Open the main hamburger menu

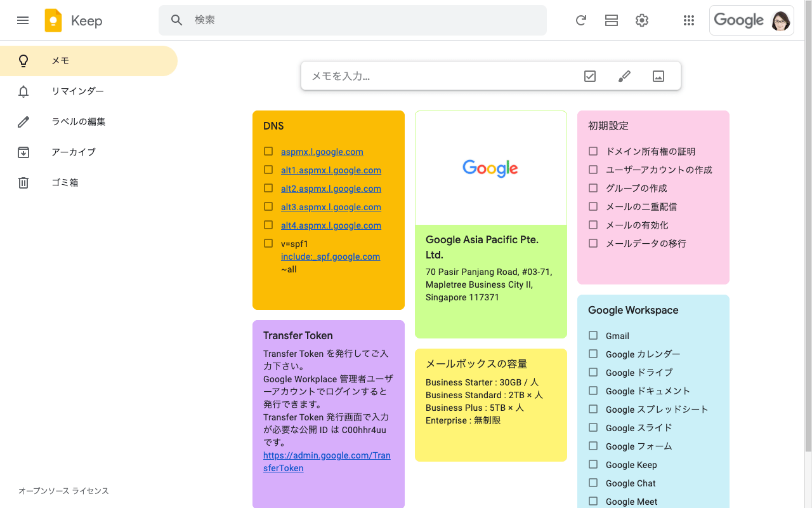pos(23,20)
